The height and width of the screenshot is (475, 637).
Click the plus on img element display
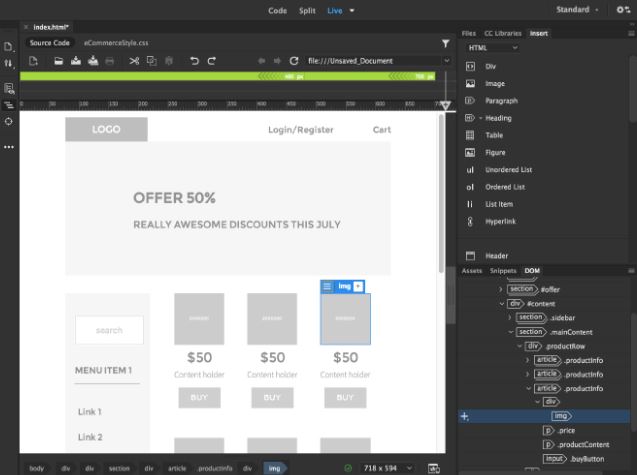click(x=358, y=286)
